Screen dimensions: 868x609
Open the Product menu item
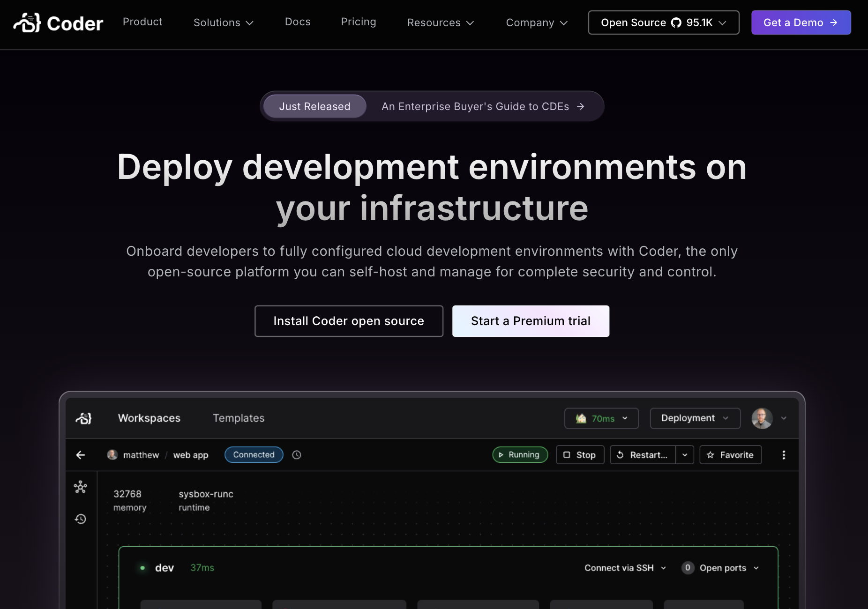142,22
